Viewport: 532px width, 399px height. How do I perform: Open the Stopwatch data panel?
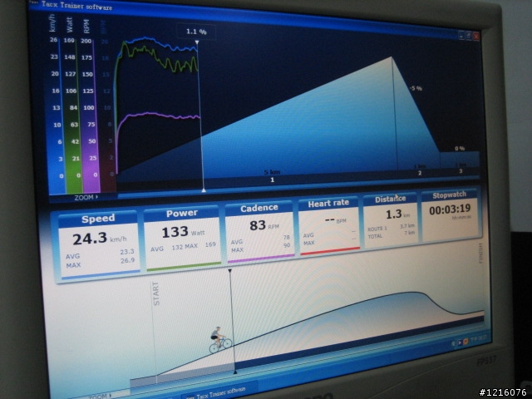(x=450, y=216)
